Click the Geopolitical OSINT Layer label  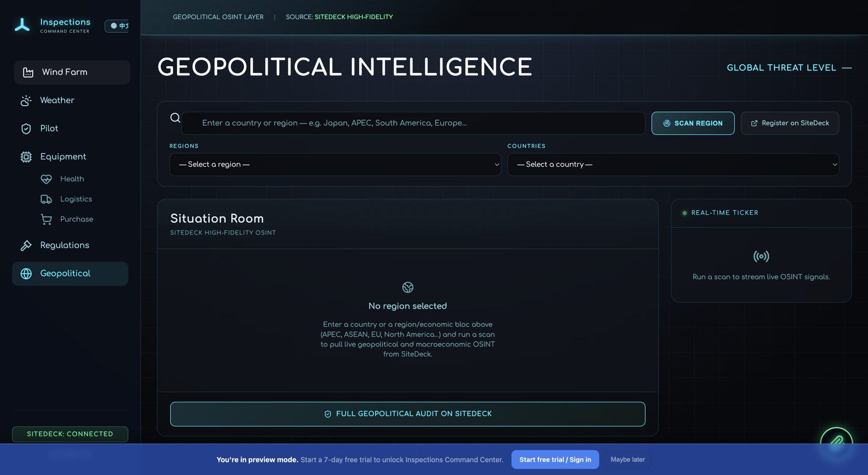coord(218,17)
